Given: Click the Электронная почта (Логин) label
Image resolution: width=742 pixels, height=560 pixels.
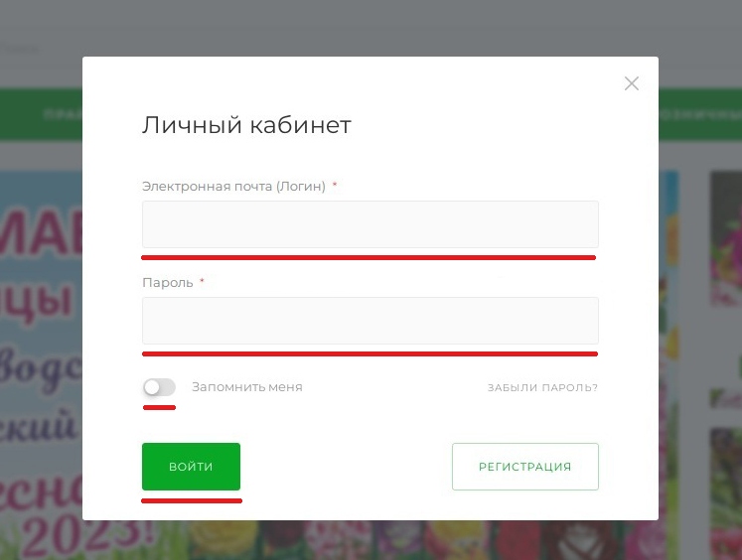Looking at the screenshot, I should 233,187.
